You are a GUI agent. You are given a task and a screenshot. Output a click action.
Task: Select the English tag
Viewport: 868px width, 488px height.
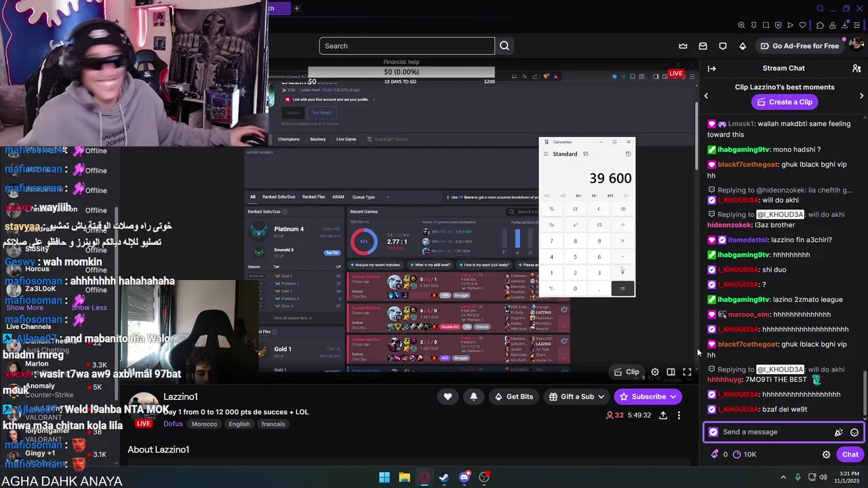point(239,424)
